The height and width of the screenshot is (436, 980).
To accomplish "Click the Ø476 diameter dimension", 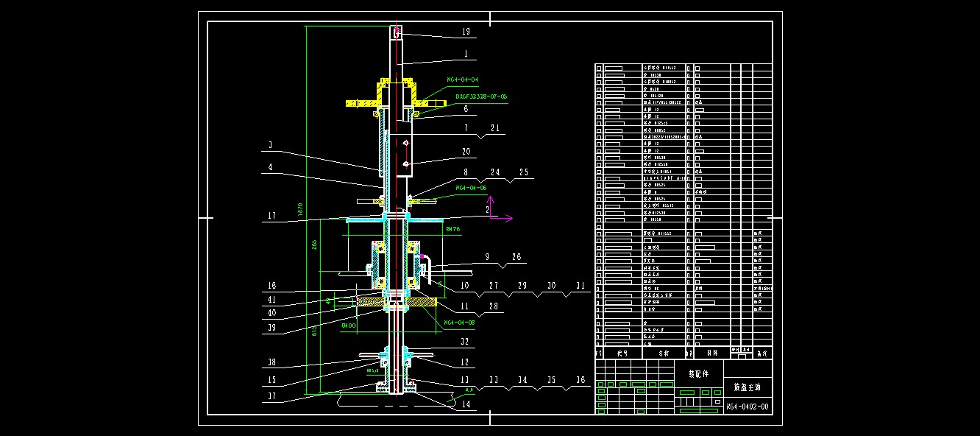I will click(x=453, y=230).
